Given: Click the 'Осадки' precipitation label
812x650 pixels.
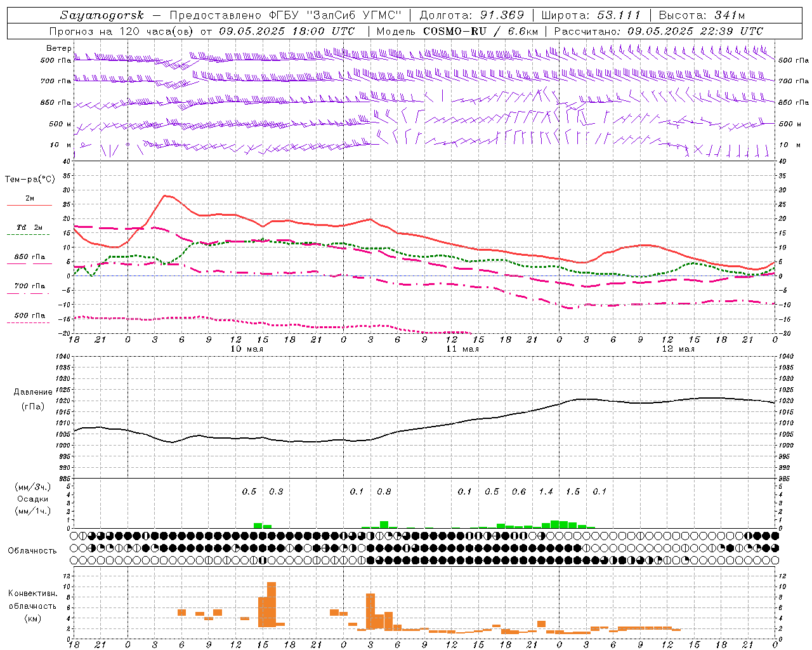Looking at the screenshot, I should click(x=33, y=499).
